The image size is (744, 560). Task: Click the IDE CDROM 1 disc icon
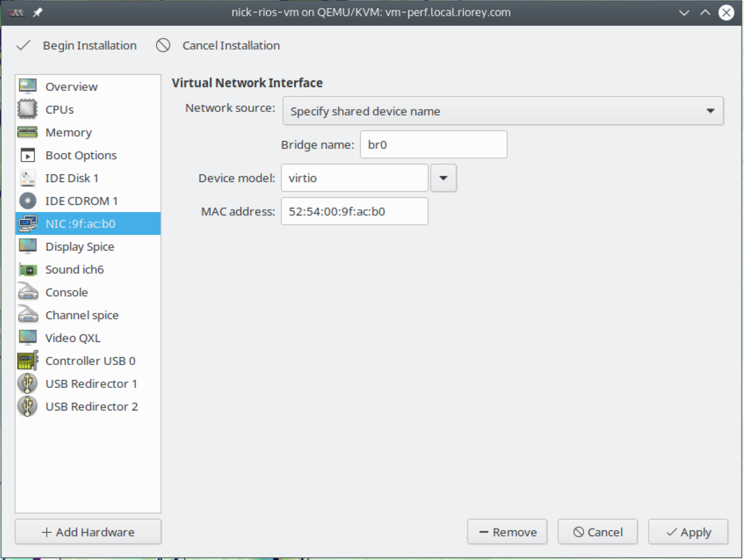tap(28, 201)
